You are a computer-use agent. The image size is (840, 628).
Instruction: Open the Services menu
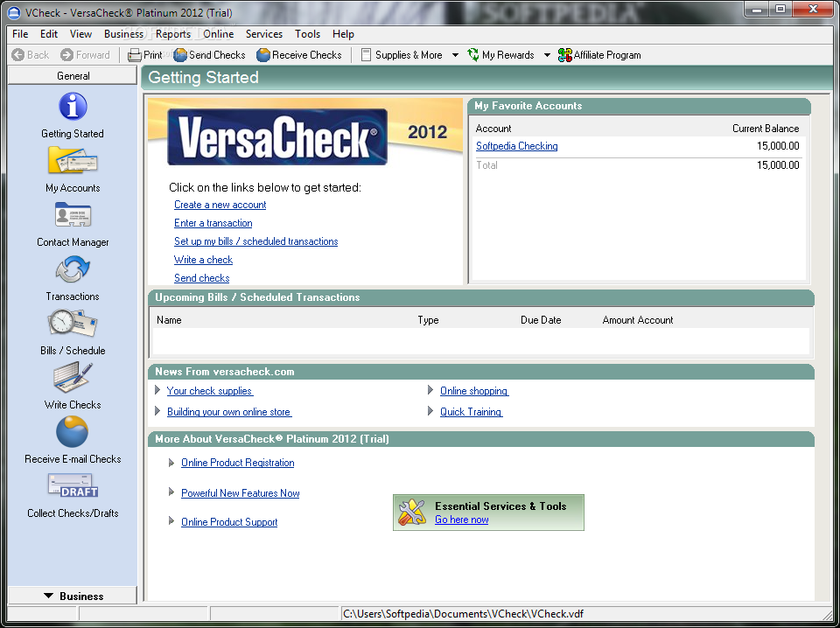[264, 34]
